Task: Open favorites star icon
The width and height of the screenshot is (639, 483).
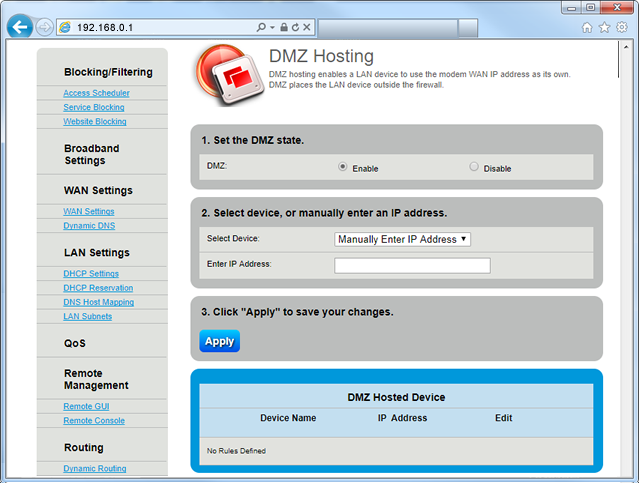Action: pyautogui.click(x=604, y=27)
